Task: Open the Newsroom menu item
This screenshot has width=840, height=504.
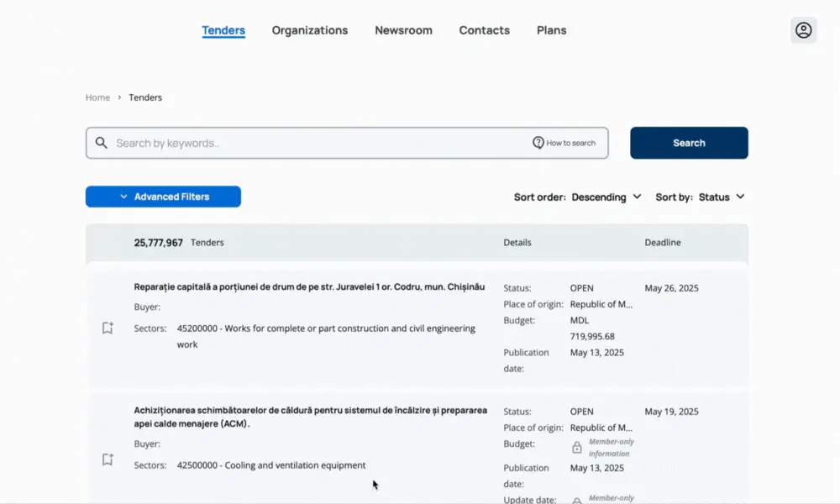Action: [403, 30]
